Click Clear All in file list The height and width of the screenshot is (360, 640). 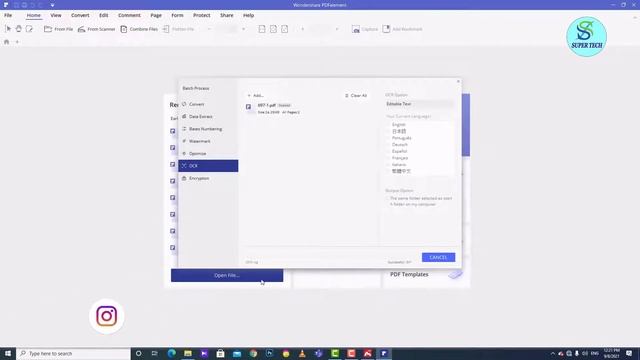[356, 96]
